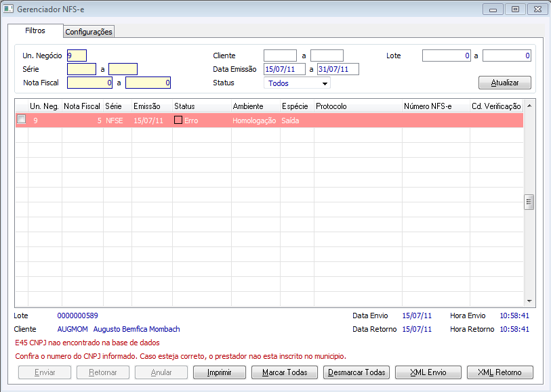Click the Un. Negócio input field
Image resolution: width=551 pixels, height=392 pixels.
[77, 56]
